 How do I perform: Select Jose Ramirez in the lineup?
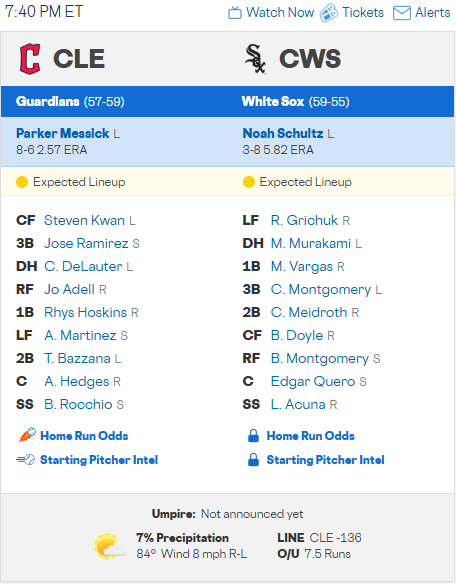pyautogui.click(x=86, y=244)
